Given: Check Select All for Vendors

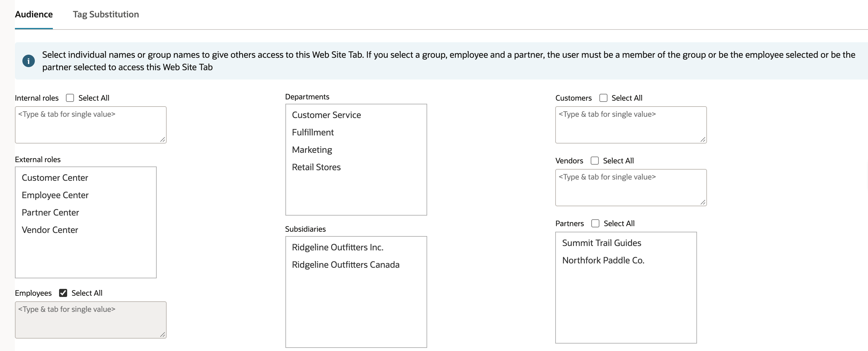Looking at the screenshot, I should [x=595, y=161].
